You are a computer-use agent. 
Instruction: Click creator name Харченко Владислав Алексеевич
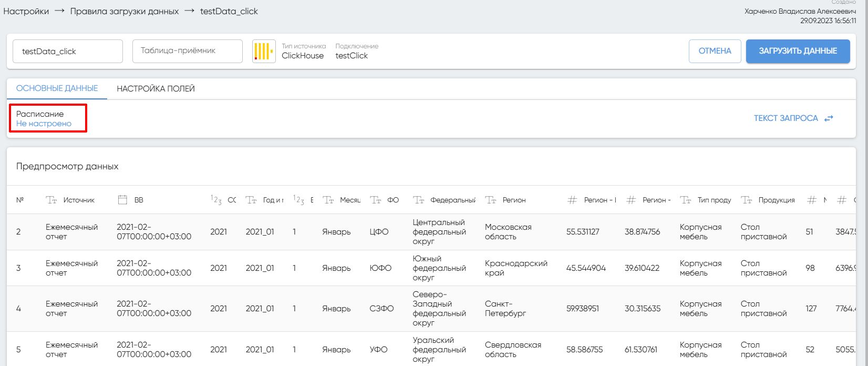(800, 12)
